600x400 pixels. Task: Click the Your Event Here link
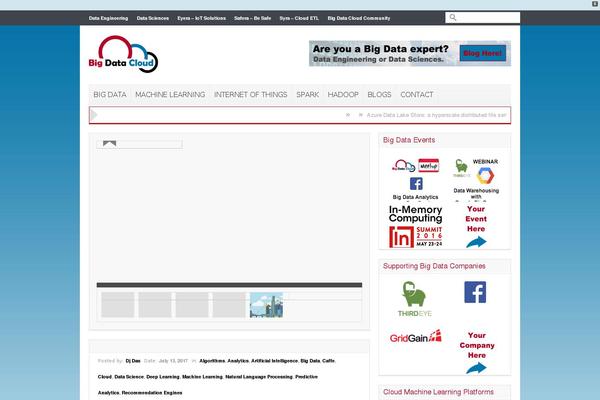[476, 219]
